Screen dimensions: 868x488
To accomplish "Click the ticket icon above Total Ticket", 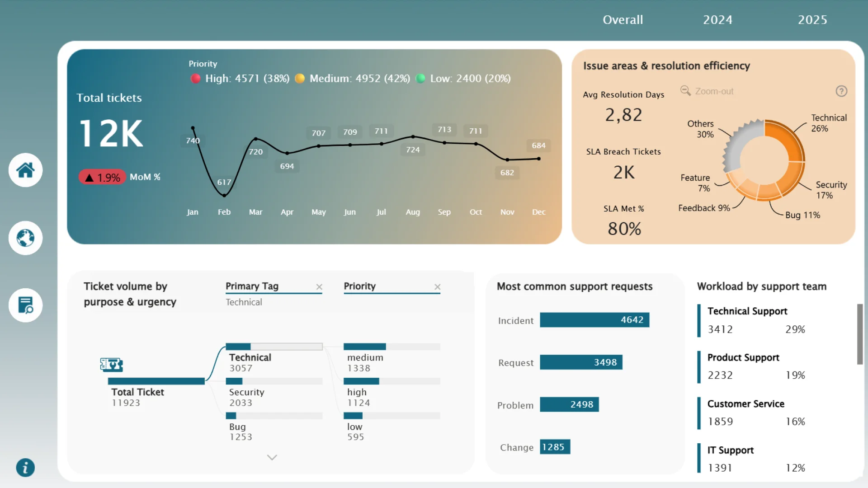I will coord(111,364).
